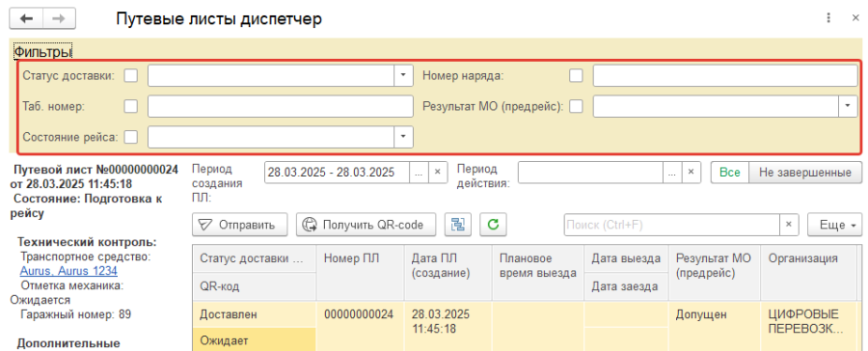Enable the Таб. номер filter checkbox

point(131,106)
